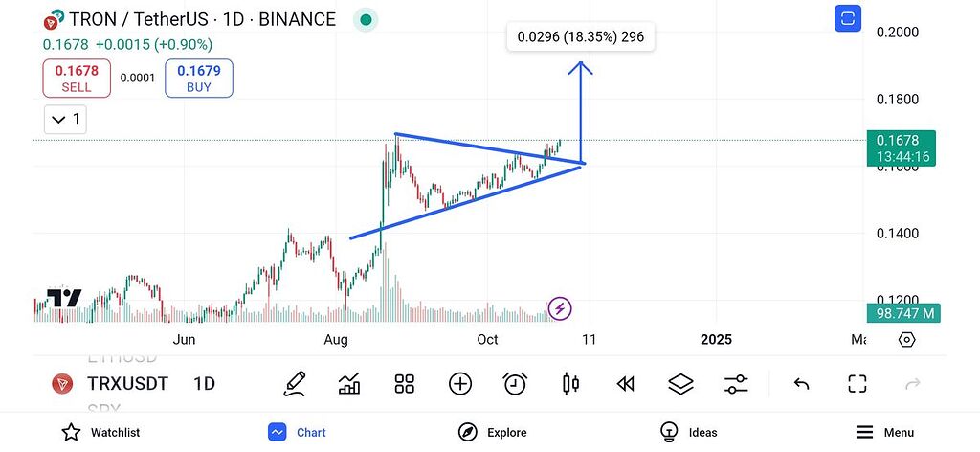
Task: Create an alert with the alarm clock icon
Action: point(515,384)
